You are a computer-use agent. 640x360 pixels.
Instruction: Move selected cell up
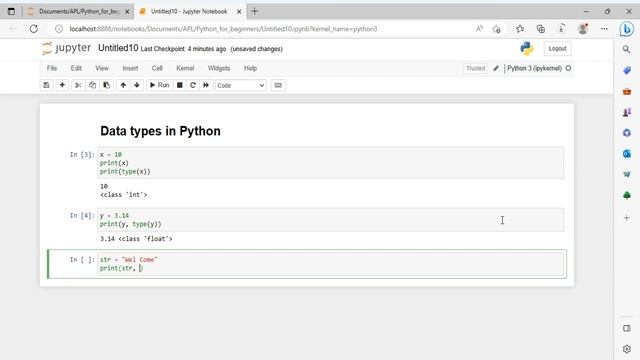tap(123, 85)
